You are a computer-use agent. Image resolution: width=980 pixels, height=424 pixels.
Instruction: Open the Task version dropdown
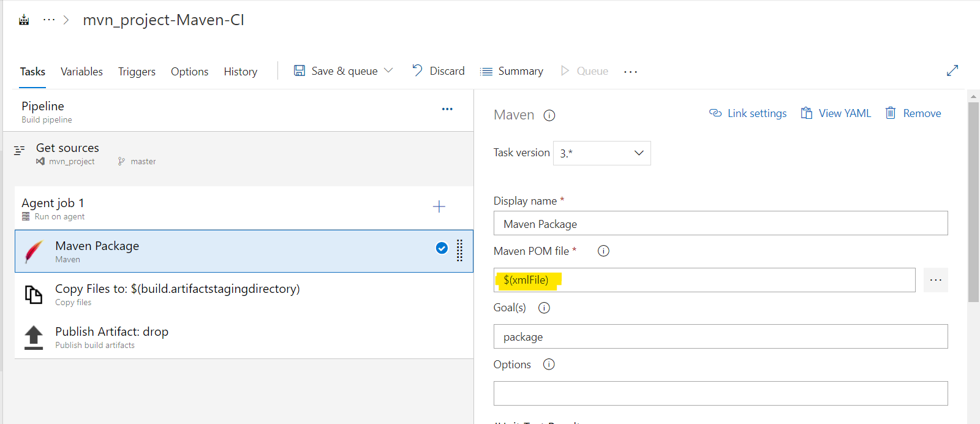[601, 153]
